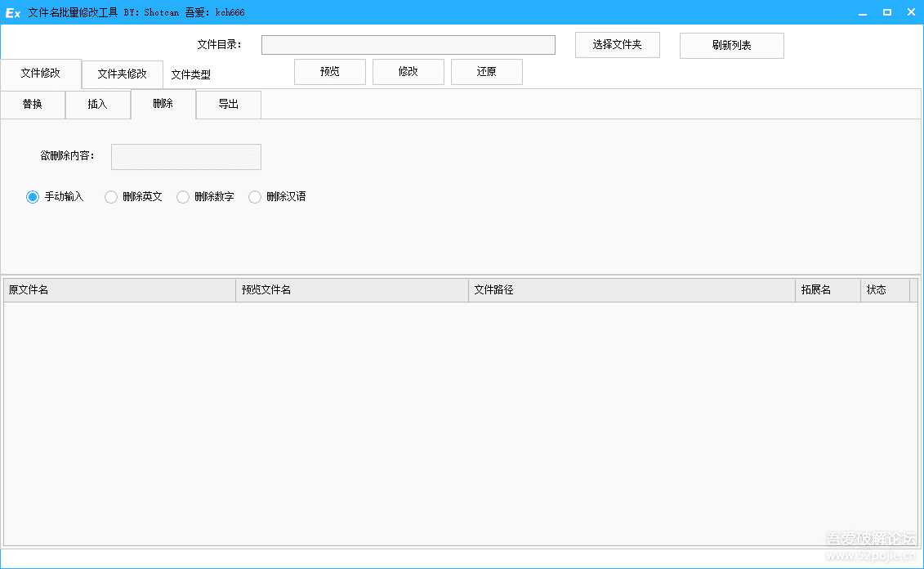The image size is (924, 569).
Task: Click the 修改 button to apply renames
Action: tap(408, 72)
